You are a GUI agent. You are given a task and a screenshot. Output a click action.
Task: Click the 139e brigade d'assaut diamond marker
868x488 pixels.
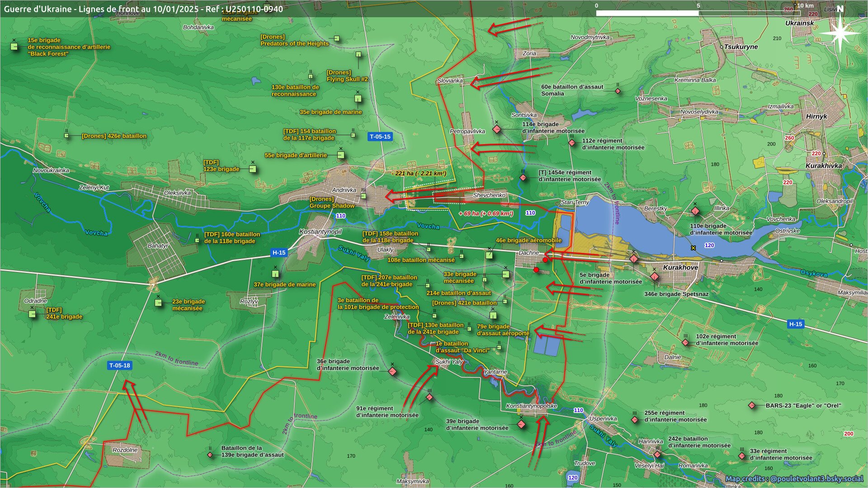point(210,455)
